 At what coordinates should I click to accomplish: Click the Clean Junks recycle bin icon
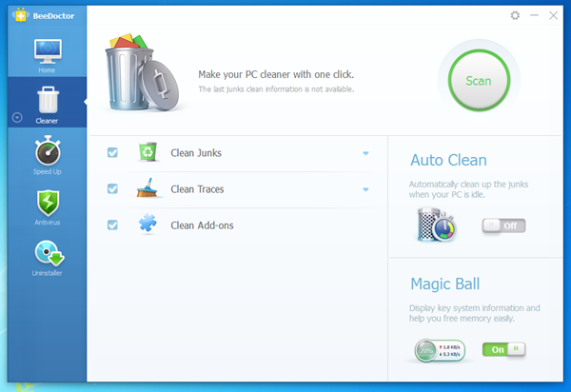[148, 152]
